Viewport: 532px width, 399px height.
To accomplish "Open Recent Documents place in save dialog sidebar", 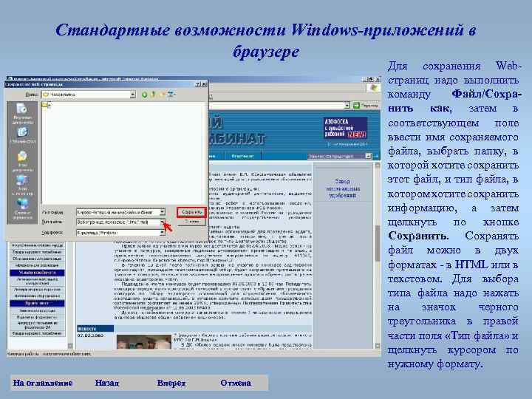I will pos(23,113).
